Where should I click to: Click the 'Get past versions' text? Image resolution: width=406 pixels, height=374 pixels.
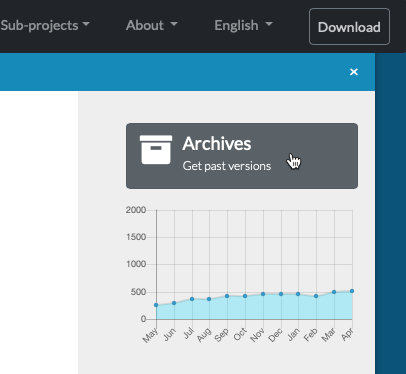227,166
